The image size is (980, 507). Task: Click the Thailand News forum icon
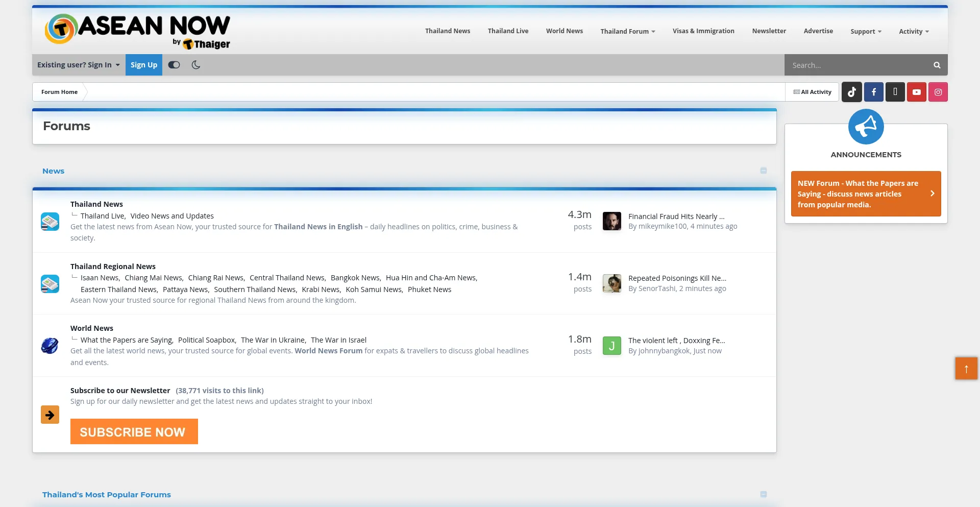tap(50, 222)
